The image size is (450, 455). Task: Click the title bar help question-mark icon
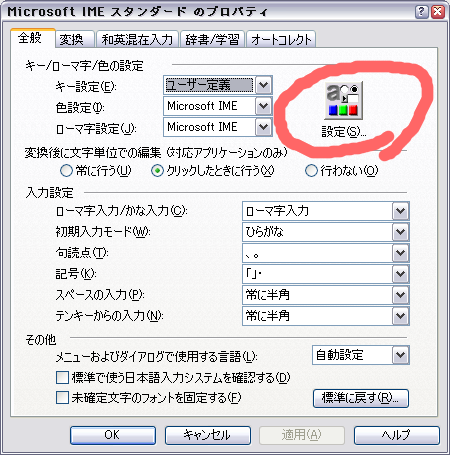421,12
